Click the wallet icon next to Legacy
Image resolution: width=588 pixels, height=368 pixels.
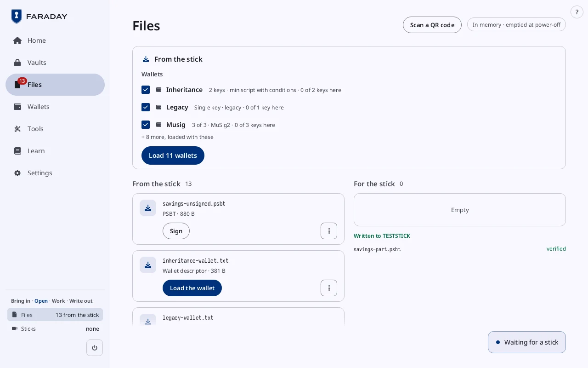(x=158, y=107)
